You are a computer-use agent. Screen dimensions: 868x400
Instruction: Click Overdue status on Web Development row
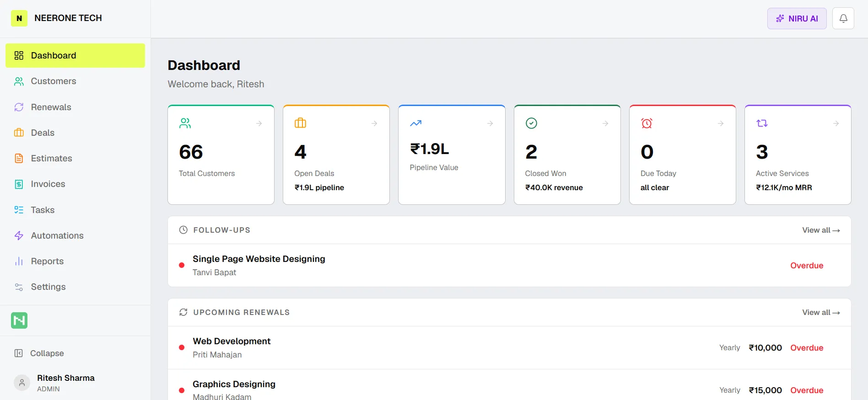[x=807, y=348]
